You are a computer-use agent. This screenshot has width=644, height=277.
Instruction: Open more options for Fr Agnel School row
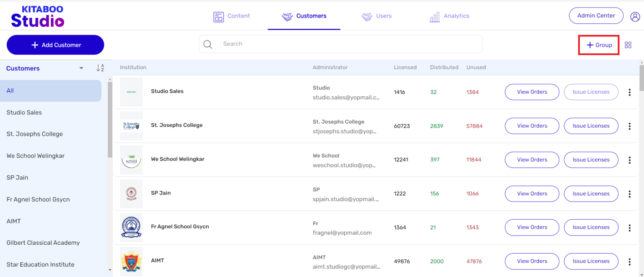(x=629, y=228)
